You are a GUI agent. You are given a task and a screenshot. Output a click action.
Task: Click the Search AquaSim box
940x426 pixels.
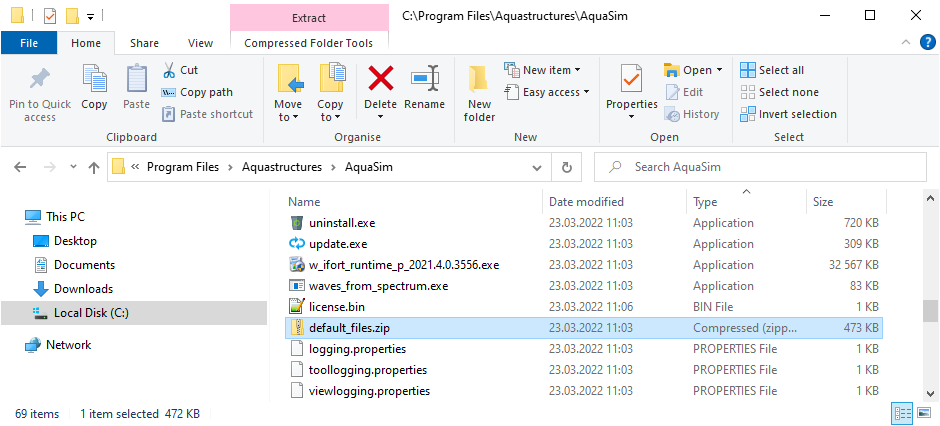point(760,167)
